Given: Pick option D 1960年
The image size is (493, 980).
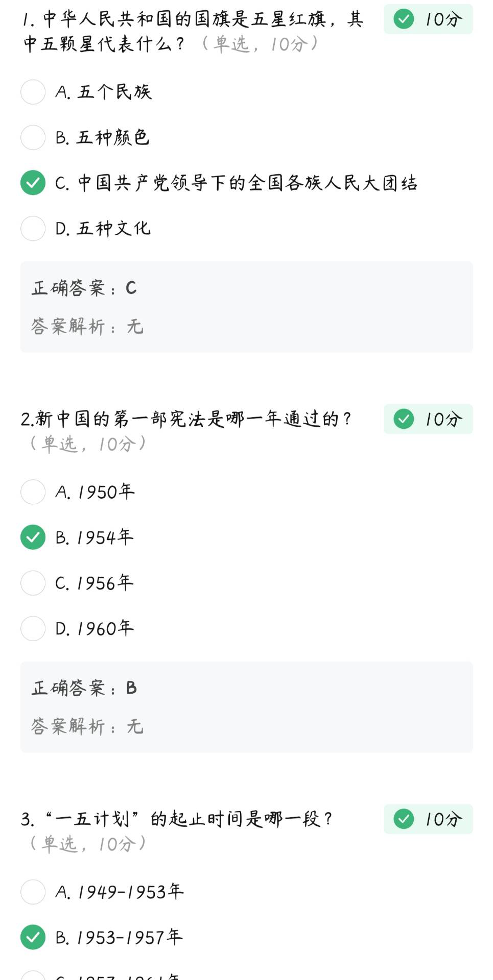Looking at the screenshot, I should 33,628.
